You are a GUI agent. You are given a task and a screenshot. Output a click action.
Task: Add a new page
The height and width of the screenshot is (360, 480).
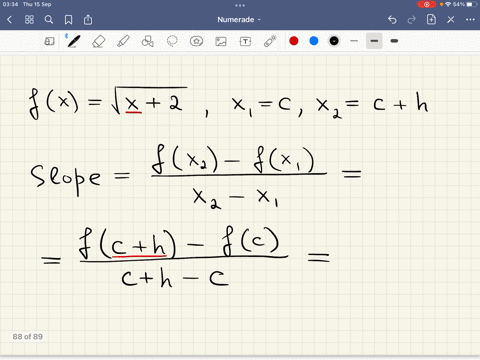[x=431, y=19]
